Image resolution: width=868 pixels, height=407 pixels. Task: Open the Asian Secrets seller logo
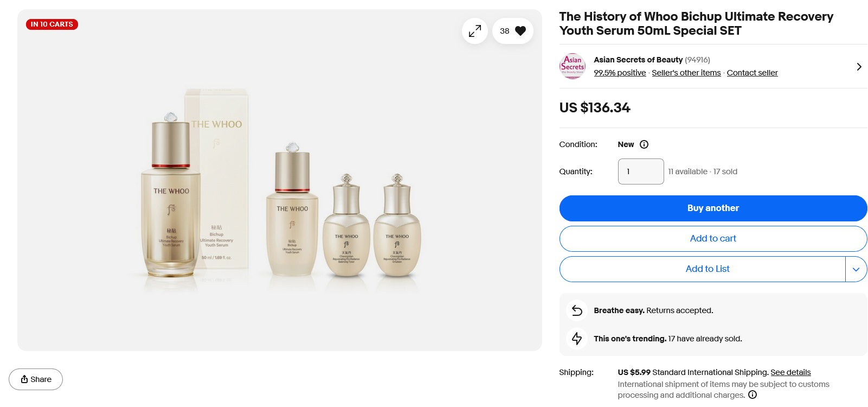[x=572, y=66]
